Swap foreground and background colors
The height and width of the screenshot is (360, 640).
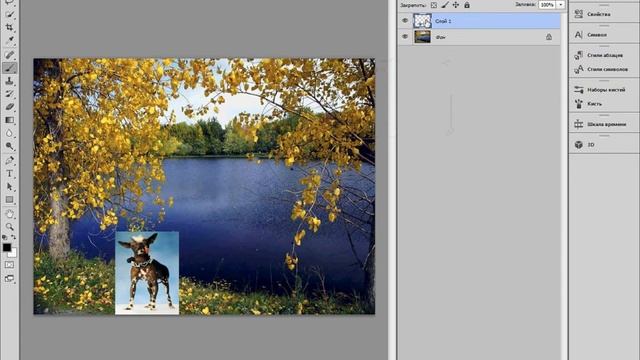13,237
